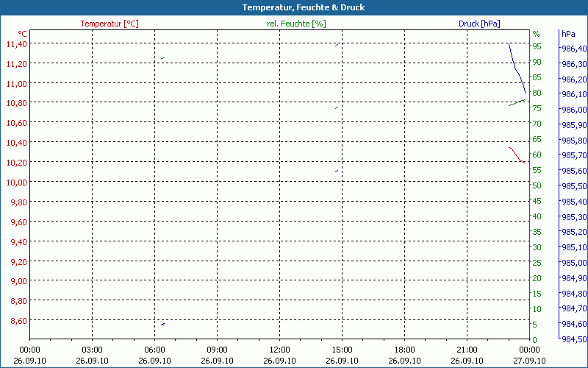Click the '985,00' pressure axis value
This screenshot has width=588, height=368.
click(x=574, y=263)
